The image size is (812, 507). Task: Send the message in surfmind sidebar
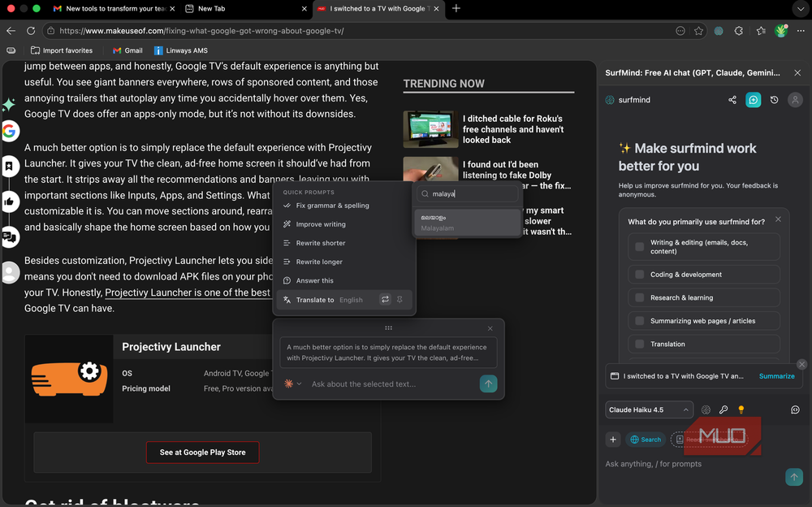794,477
